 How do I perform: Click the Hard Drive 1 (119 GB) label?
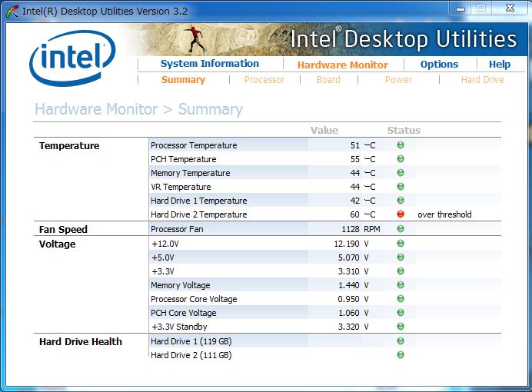pyautogui.click(x=191, y=341)
